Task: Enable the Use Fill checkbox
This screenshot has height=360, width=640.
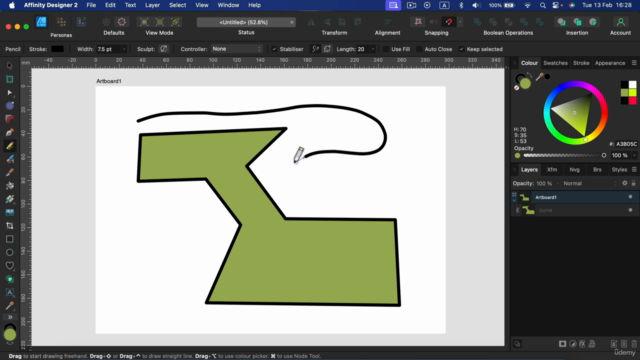Action: 386,49
